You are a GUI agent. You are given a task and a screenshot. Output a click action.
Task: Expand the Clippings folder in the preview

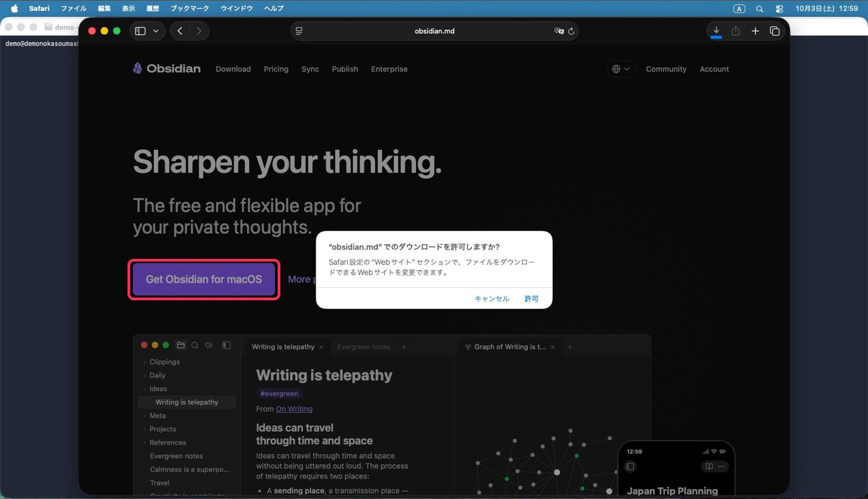click(144, 362)
